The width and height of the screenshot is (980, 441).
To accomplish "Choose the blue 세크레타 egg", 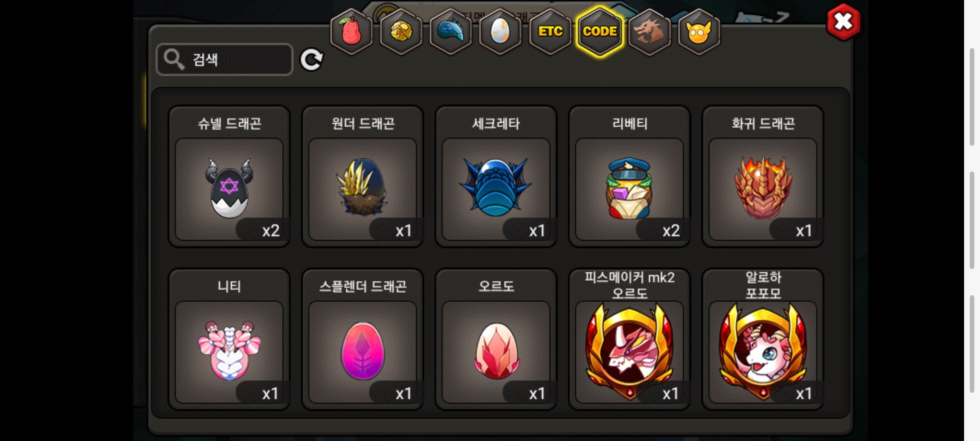I will point(496,176).
